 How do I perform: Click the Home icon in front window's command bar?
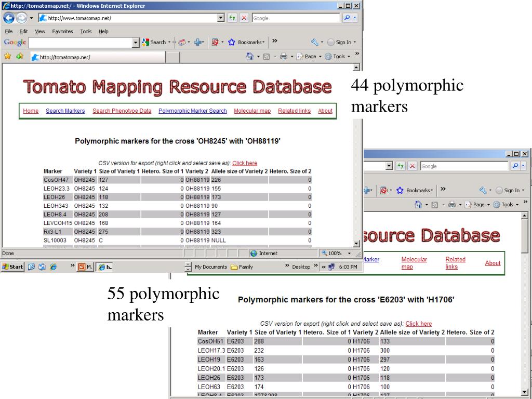[x=250, y=57]
